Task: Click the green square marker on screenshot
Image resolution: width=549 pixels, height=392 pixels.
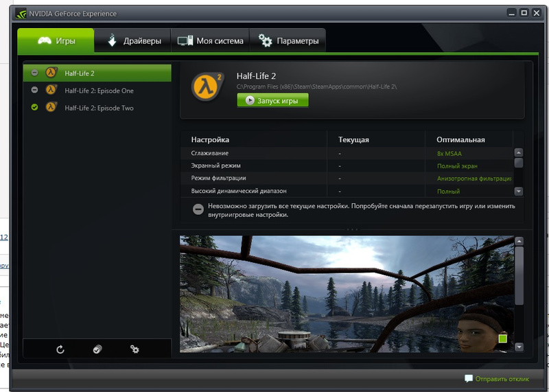Action: tap(502, 338)
